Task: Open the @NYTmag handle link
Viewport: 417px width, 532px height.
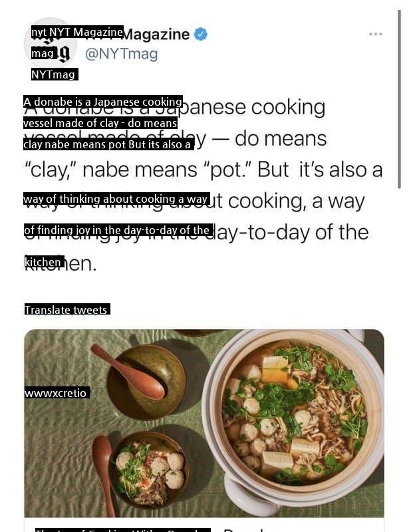Action: (122, 54)
